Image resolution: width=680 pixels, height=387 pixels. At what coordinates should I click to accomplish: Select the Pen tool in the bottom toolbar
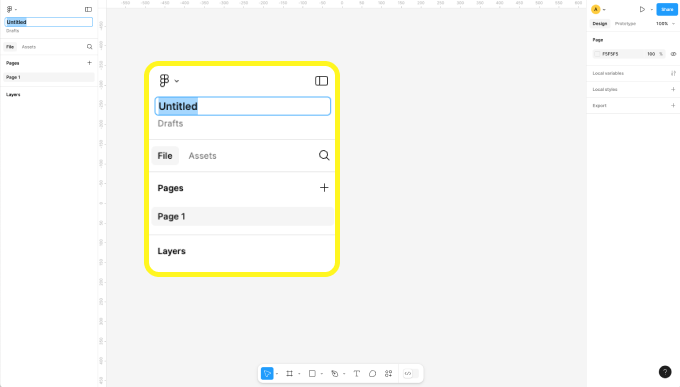click(x=334, y=374)
